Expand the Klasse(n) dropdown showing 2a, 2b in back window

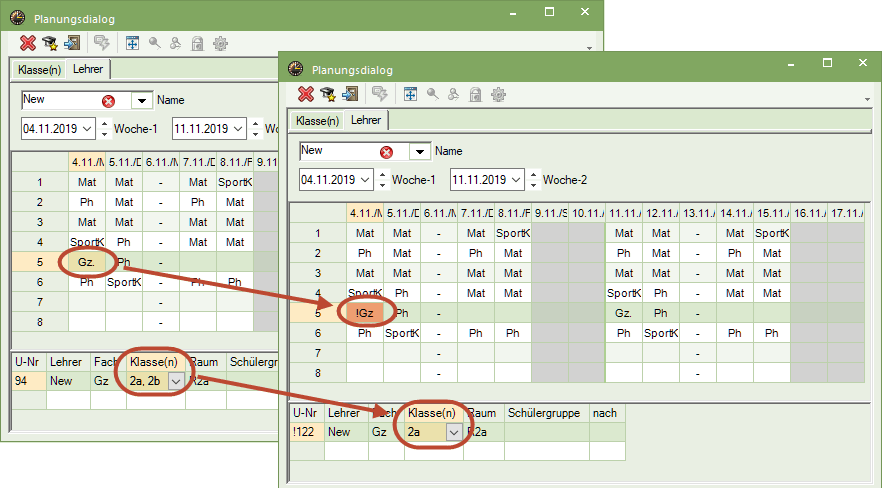click(x=176, y=381)
